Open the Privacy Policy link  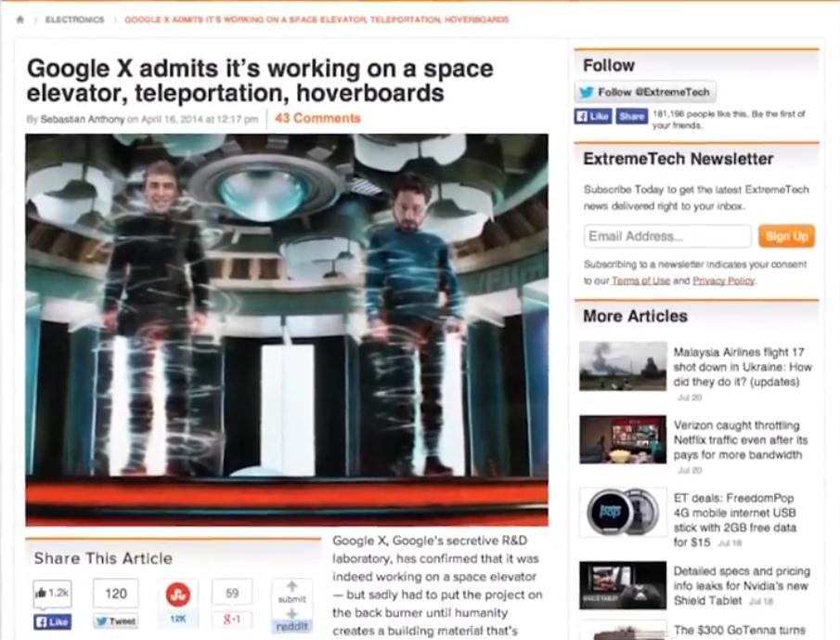[723, 281]
